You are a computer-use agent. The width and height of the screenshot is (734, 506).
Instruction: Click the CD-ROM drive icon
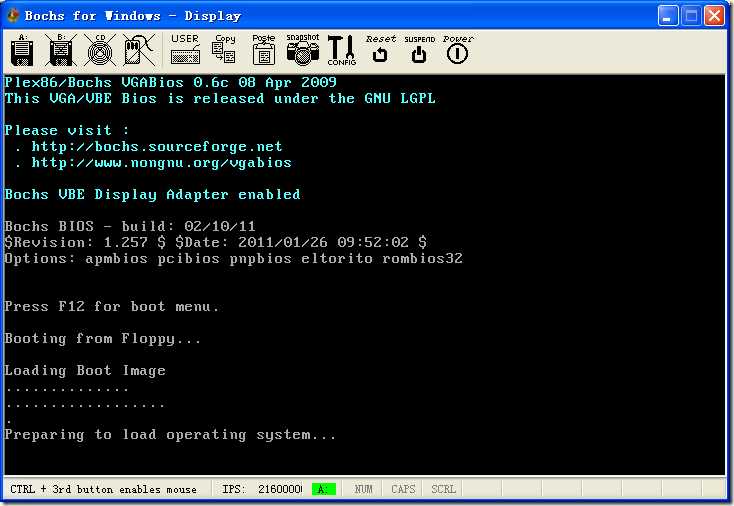point(100,50)
